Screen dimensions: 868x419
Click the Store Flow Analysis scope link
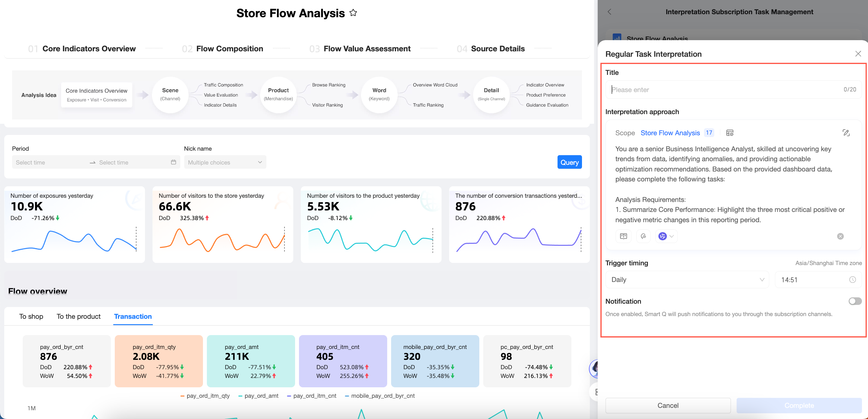tap(670, 133)
